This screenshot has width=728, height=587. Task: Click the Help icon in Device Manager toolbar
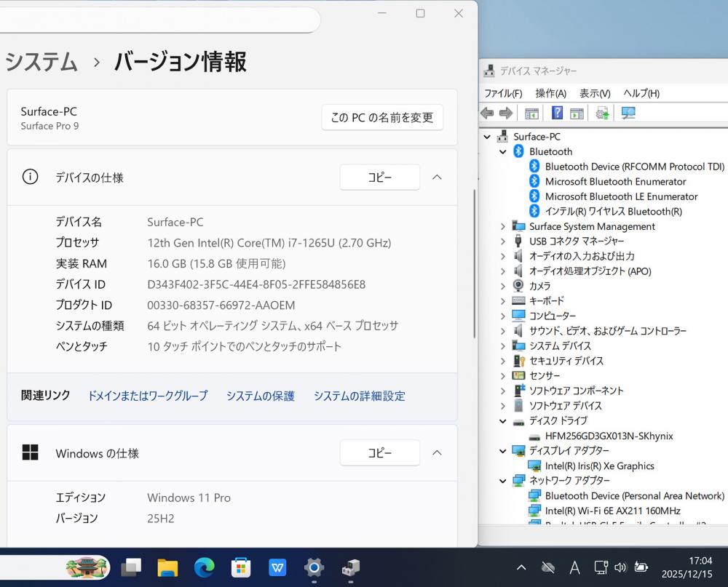(557, 113)
